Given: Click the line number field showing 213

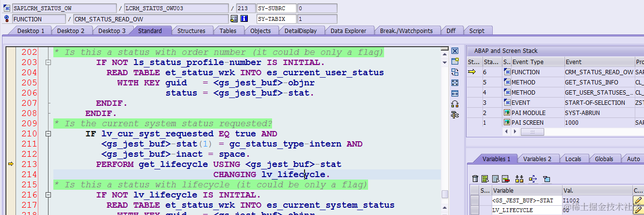Looking at the screenshot, I should click(246, 8).
